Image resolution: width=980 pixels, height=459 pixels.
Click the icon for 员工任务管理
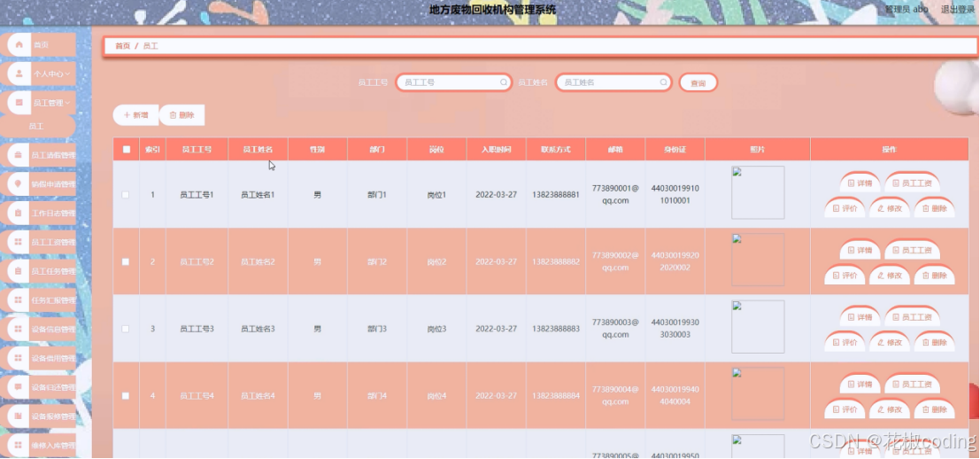tap(18, 271)
